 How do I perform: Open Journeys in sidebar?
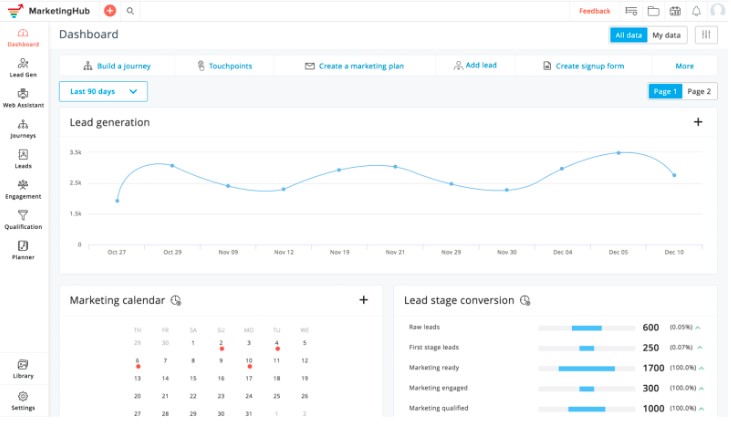pyautogui.click(x=23, y=129)
